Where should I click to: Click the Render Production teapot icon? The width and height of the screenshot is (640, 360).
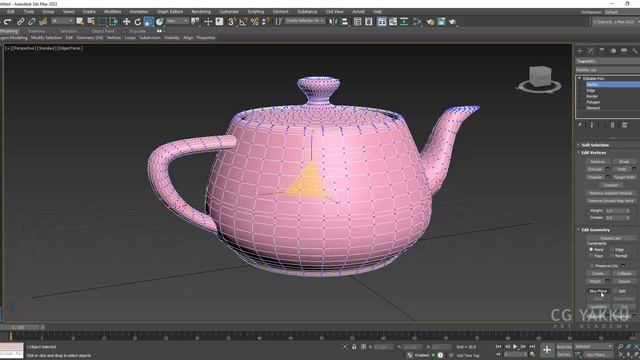pyautogui.click(x=453, y=22)
